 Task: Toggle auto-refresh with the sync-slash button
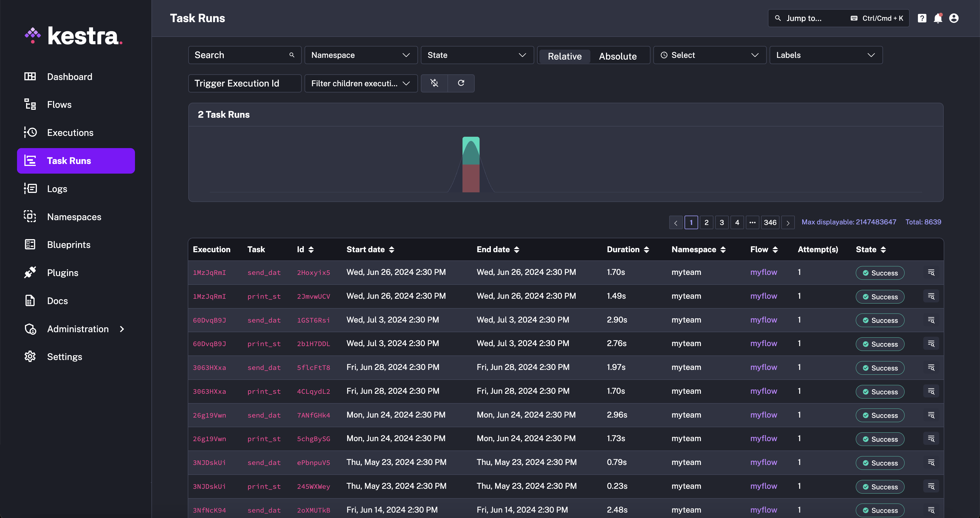point(434,83)
